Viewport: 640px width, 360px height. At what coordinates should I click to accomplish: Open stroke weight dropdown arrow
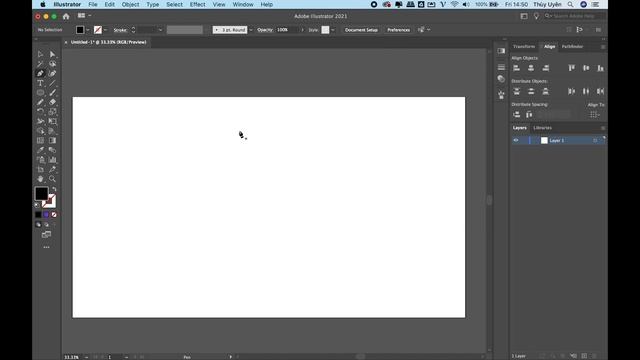point(160,30)
